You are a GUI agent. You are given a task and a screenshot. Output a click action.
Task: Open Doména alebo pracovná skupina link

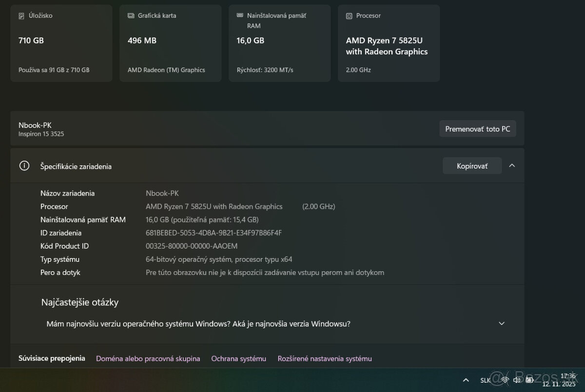point(148,358)
